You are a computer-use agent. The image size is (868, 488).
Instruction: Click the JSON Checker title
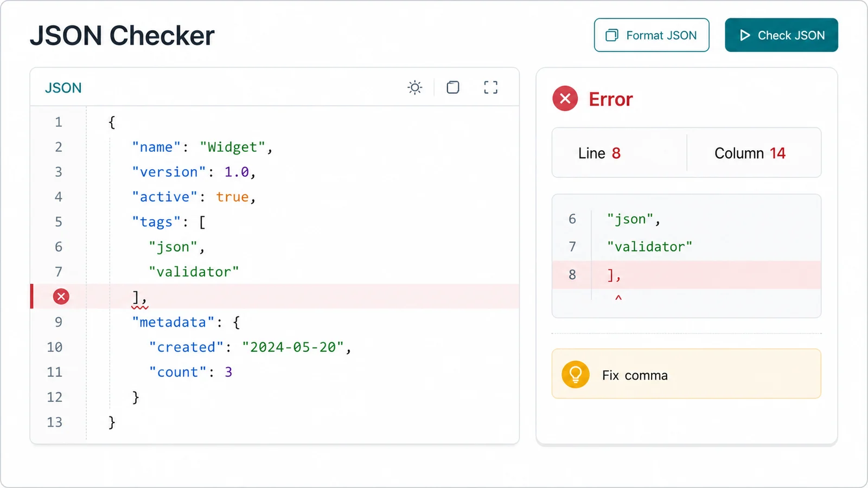122,36
